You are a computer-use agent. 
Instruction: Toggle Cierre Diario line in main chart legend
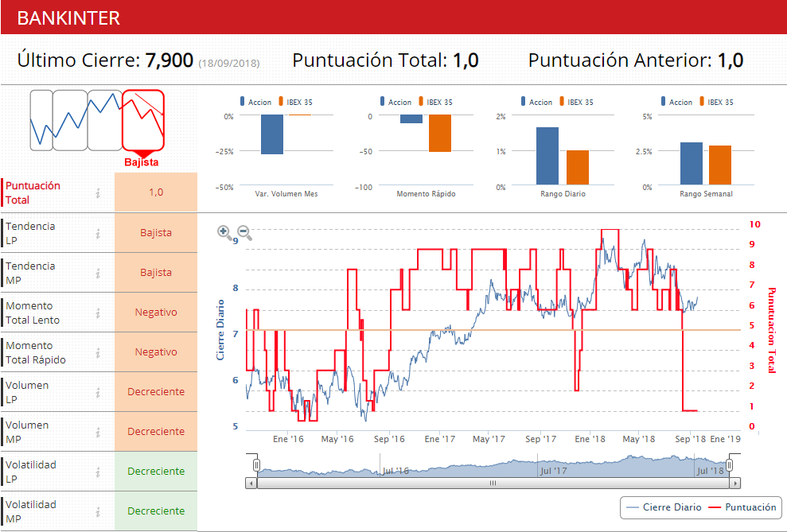664,507
